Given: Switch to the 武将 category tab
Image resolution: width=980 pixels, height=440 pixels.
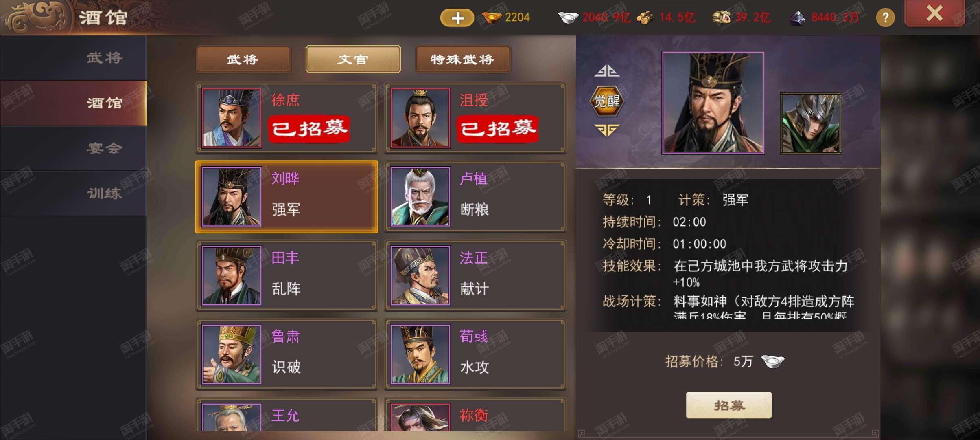Looking at the screenshot, I should click(243, 59).
